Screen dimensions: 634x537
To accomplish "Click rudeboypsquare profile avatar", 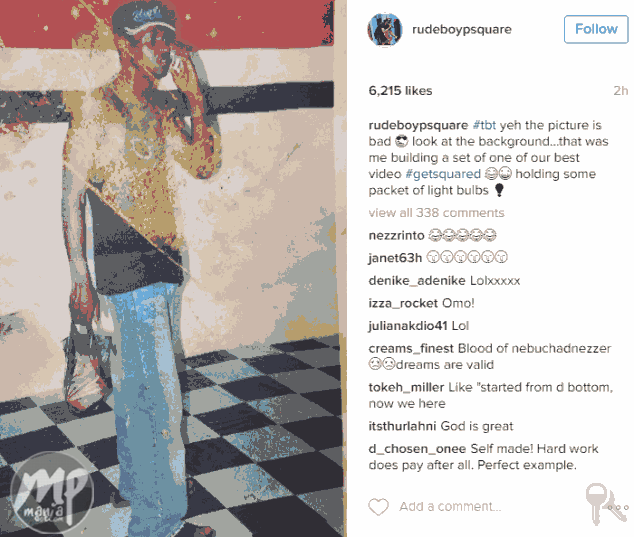I will pyautogui.click(x=385, y=30).
